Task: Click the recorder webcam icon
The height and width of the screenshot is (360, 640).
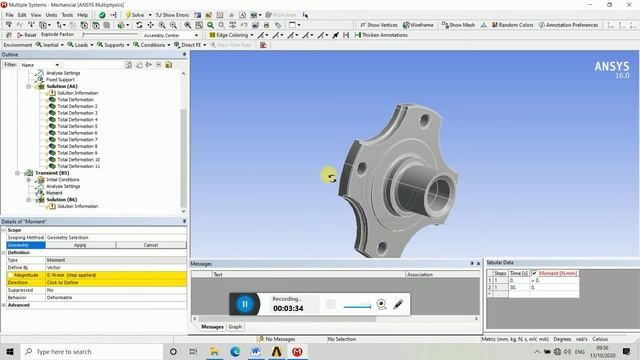Action: tap(381, 304)
